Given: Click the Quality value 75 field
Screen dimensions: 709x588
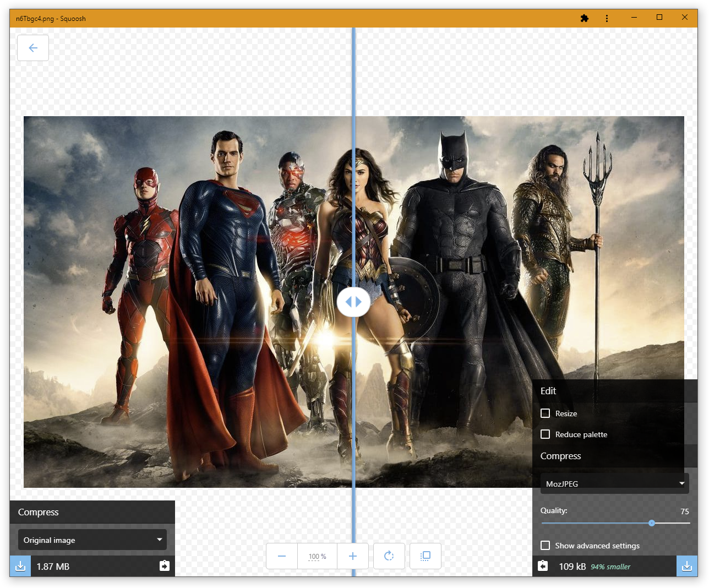Looking at the screenshot, I should [x=684, y=511].
